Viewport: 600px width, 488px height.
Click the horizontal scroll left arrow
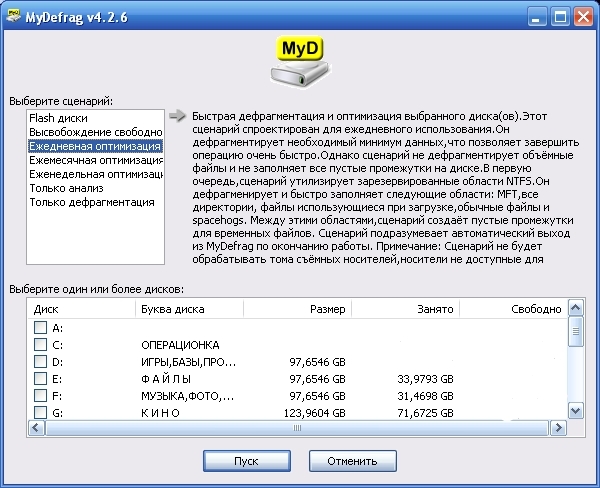pos(36,428)
